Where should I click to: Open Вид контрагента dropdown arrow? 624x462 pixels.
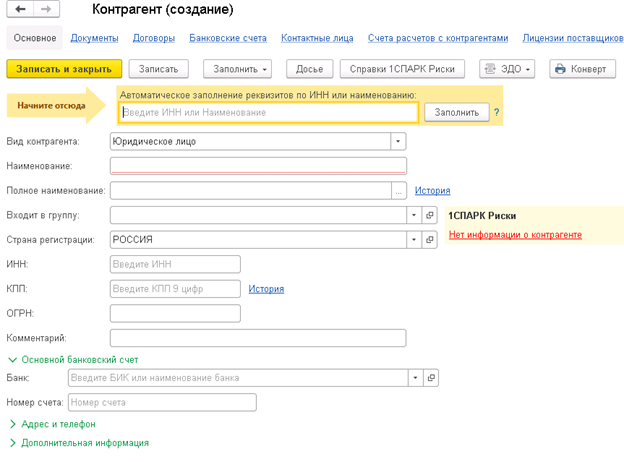click(x=398, y=141)
